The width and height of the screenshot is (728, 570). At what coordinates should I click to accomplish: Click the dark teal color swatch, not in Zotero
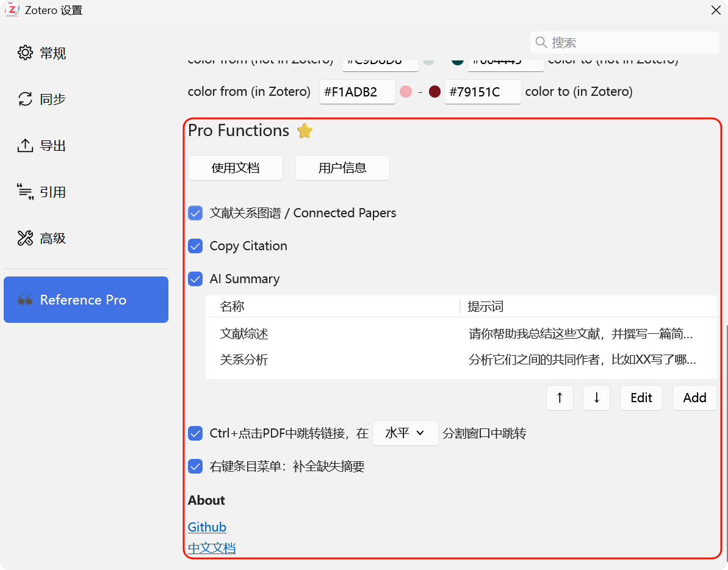(457, 61)
